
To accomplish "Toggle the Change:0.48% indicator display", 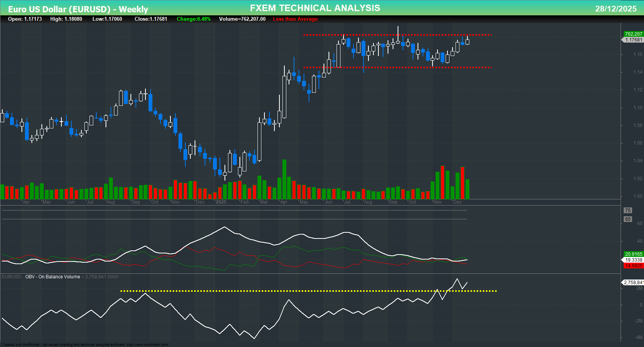I will tap(193, 19).
